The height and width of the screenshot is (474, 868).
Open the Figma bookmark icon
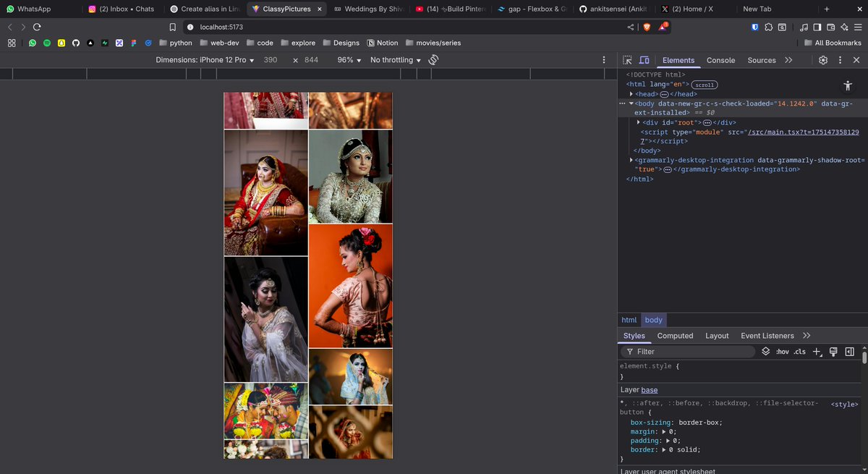click(134, 43)
